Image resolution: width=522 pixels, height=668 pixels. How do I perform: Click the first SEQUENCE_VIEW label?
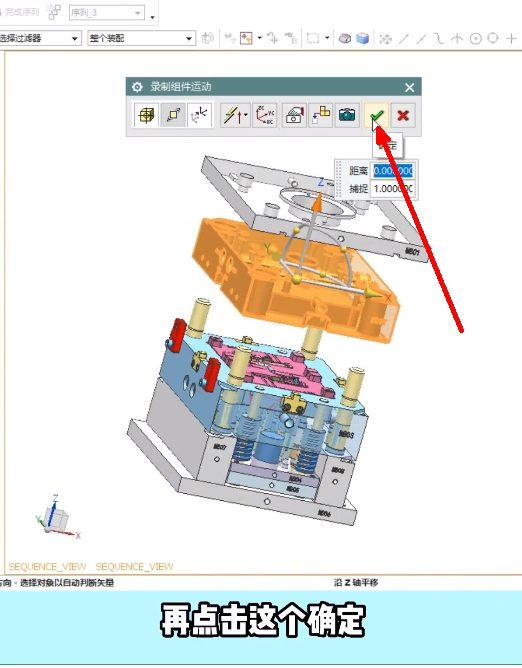click(x=47, y=567)
